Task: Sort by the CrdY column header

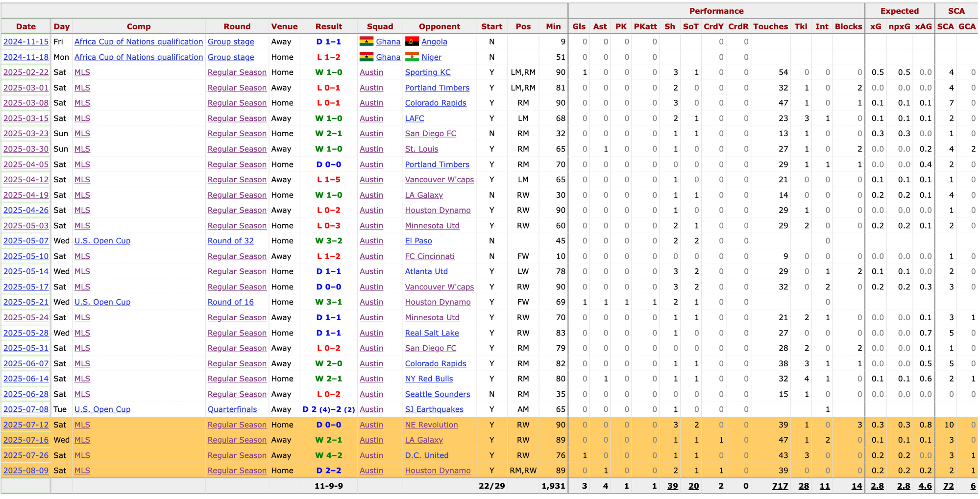Action: pyautogui.click(x=713, y=26)
